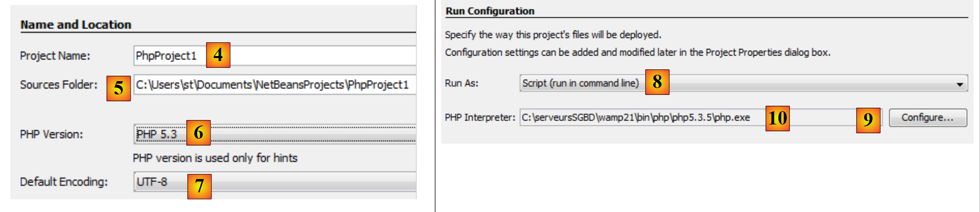This screenshot has width=980, height=212.
Task: Click the orange number 5 marker
Action: coord(118,88)
